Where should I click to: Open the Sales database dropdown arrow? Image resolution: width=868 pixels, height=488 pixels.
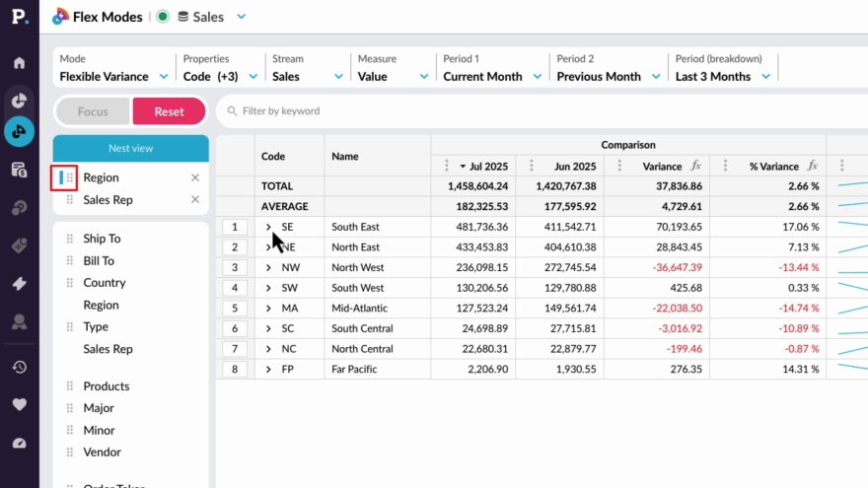click(242, 17)
